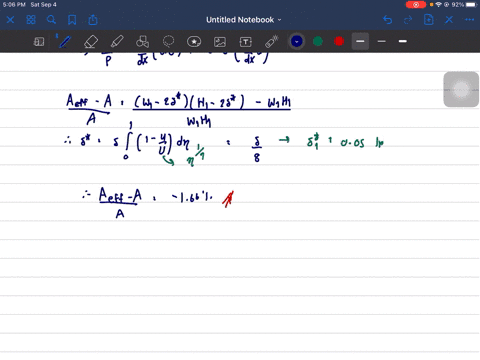Tap the battery indicator in status bar

[x=472, y=5]
